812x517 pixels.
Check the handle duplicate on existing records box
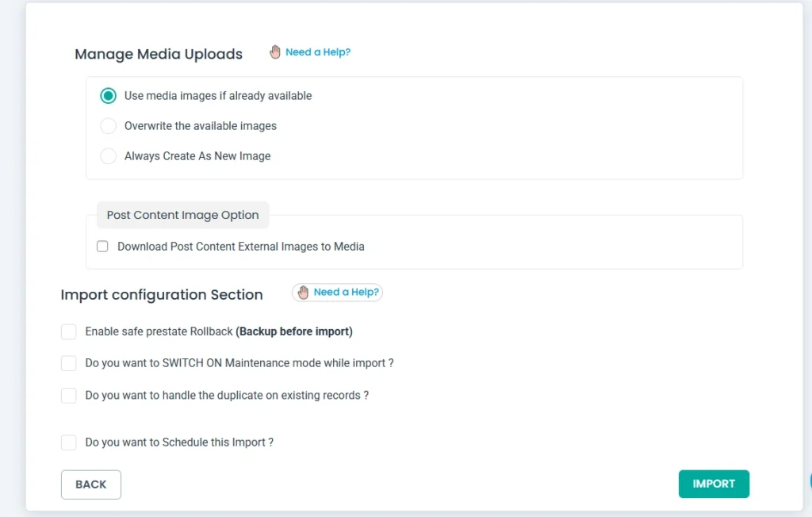(x=69, y=395)
